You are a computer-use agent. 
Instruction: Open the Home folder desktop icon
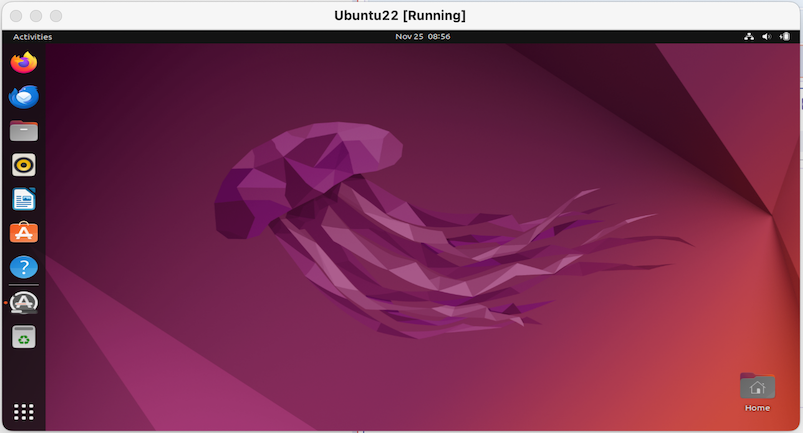[x=757, y=386]
